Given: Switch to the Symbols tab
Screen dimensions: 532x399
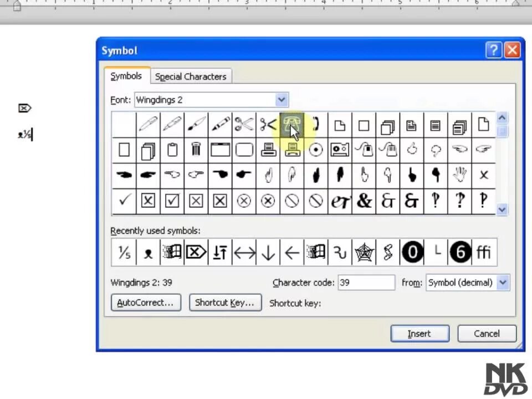Looking at the screenshot, I should tap(126, 76).
